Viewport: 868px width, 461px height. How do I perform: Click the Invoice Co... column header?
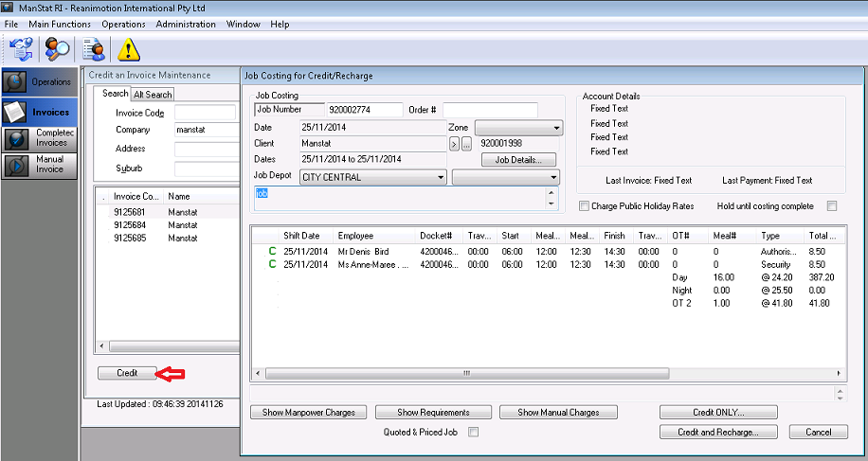[x=136, y=197]
